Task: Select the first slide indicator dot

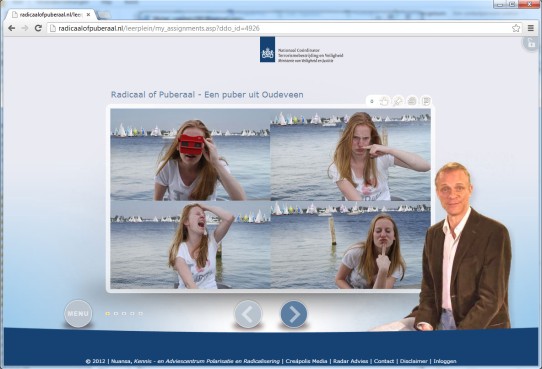Action: 108,314
